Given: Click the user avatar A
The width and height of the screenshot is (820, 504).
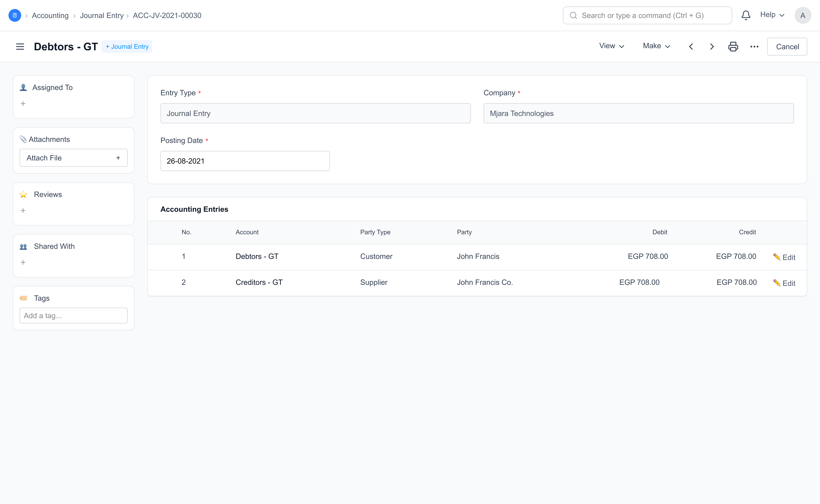Looking at the screenshot, I should [x=803, y=15].
